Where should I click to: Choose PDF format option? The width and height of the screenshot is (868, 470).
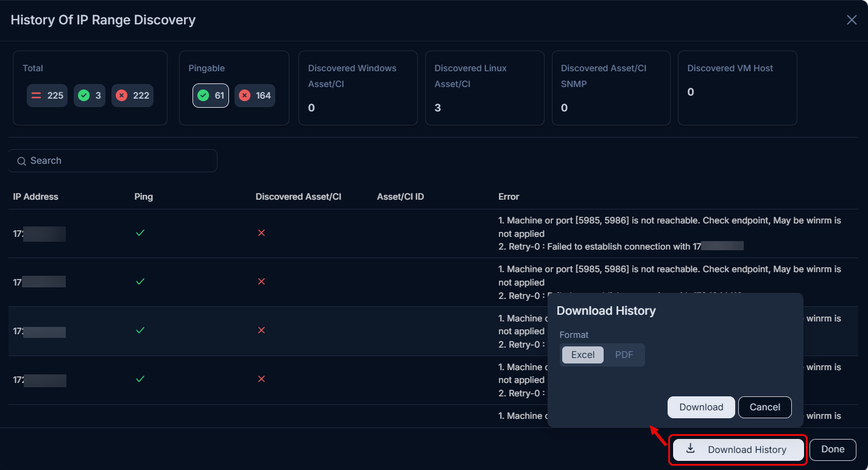click(624, 355)
